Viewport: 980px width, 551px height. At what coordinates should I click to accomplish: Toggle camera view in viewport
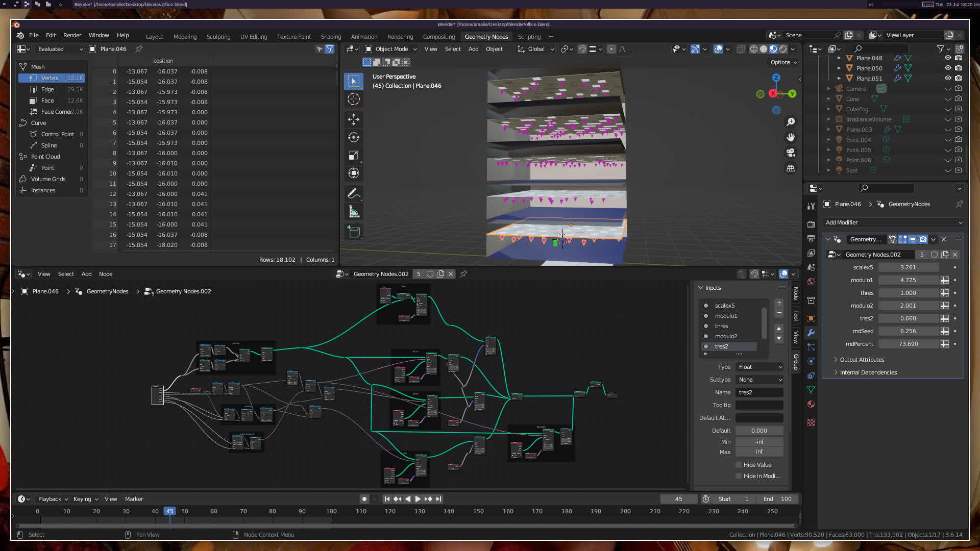pos(791,153)
